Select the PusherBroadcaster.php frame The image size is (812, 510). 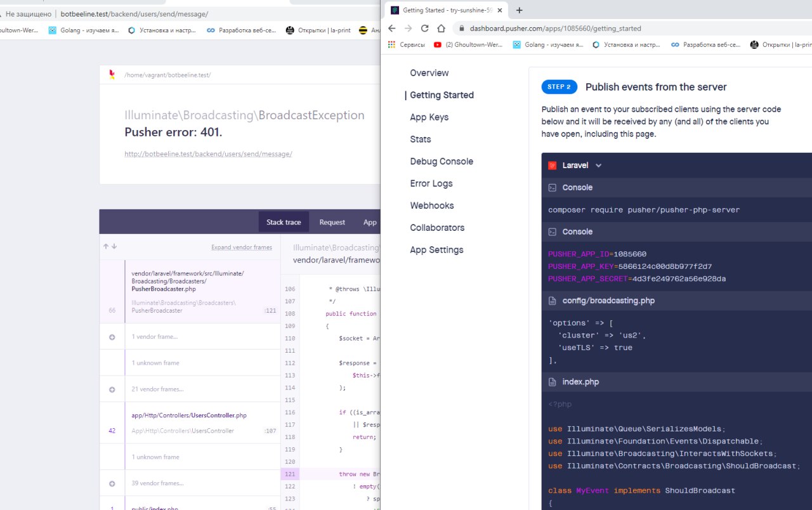(190, 292)
